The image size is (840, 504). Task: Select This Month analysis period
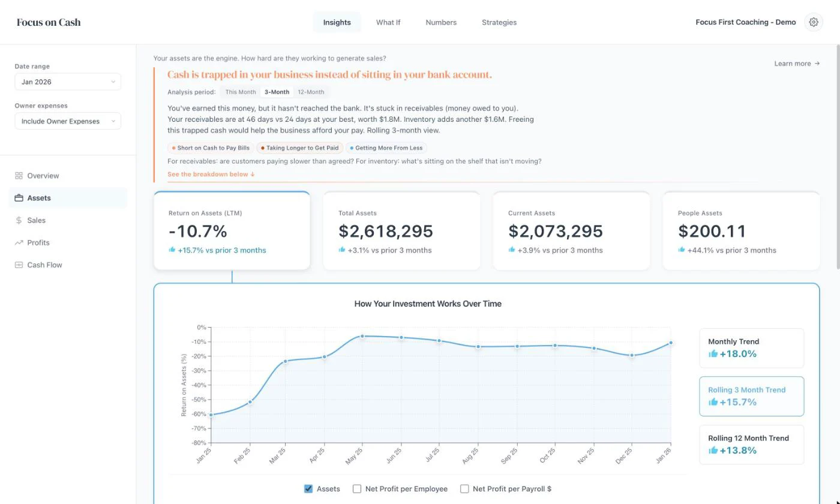pos(241,92)
